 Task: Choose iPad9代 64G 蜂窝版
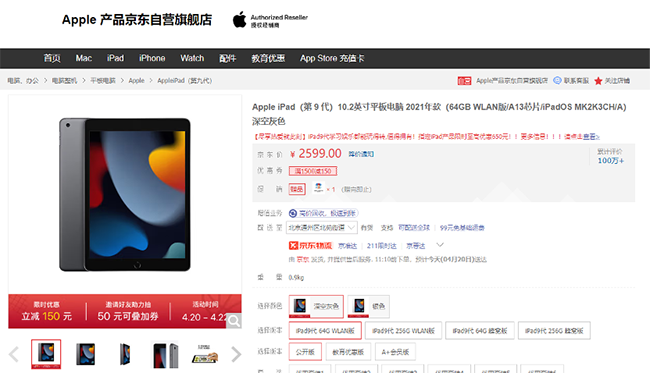(480, 331)
